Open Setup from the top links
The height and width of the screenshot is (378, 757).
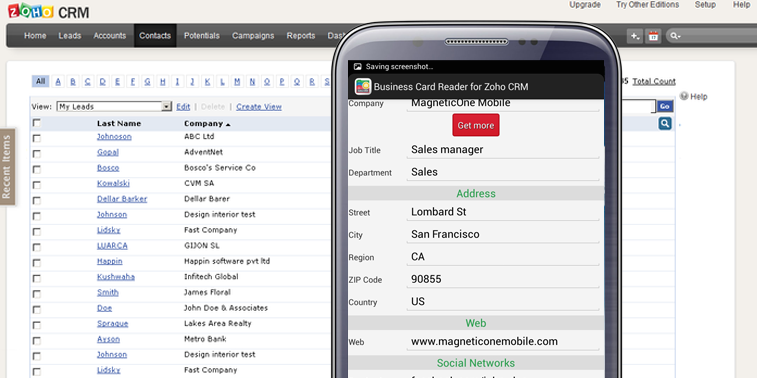(x=705, y=5)
